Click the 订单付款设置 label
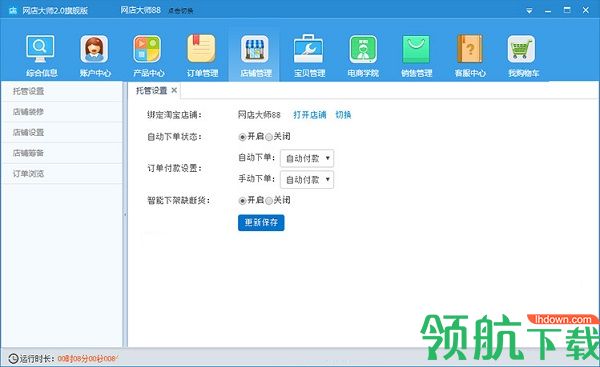The height and width of the screenshot is (367, 600). pos(174,168)
